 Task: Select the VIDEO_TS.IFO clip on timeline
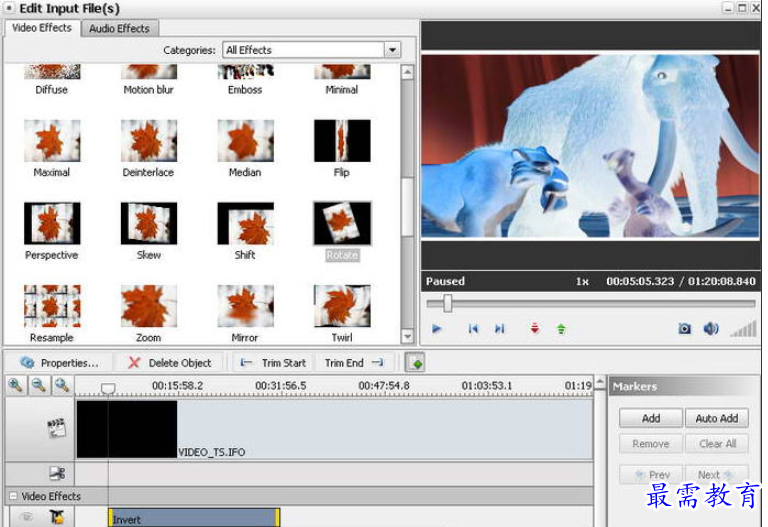click(335, 429)
